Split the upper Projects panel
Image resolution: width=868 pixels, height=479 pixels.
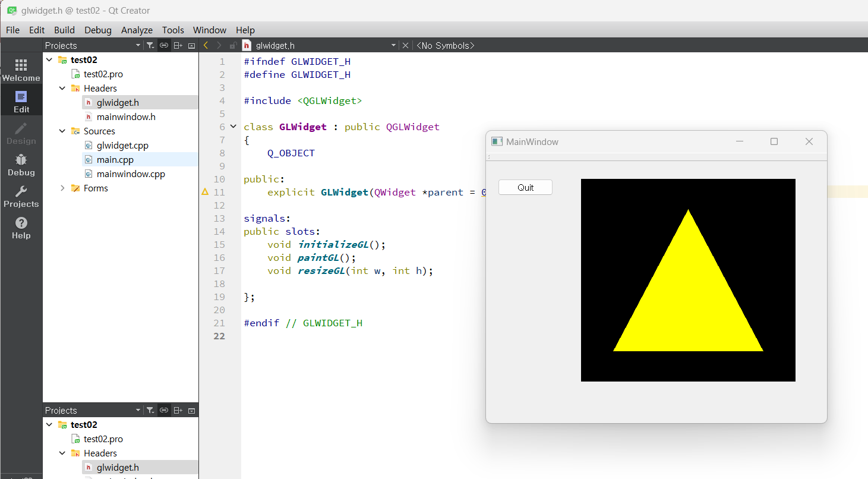pyautogui.click(x=178, y=45)
